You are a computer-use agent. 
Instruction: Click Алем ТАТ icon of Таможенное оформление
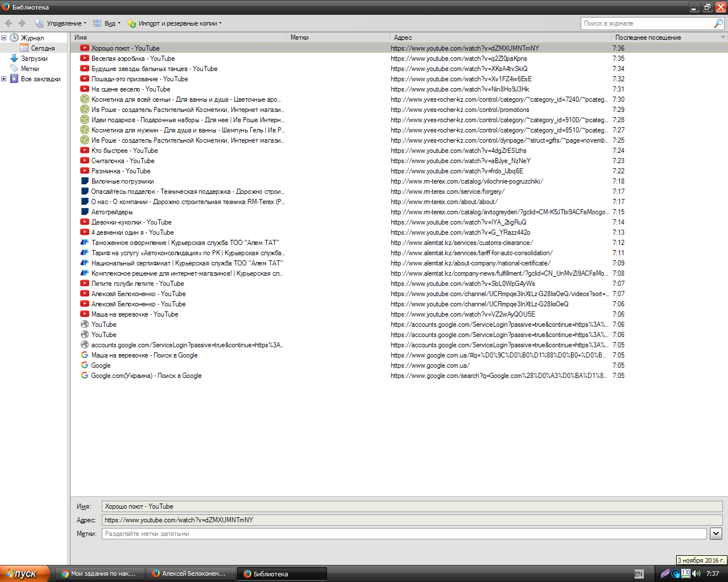pos(85,243)
